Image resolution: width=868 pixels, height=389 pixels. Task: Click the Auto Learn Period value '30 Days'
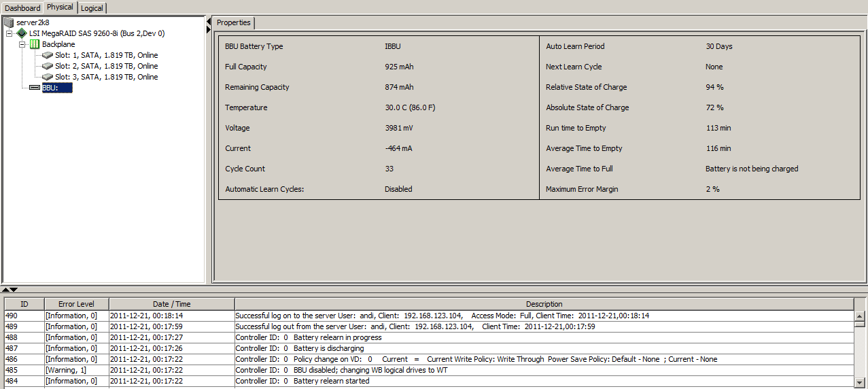click(719, 46)
